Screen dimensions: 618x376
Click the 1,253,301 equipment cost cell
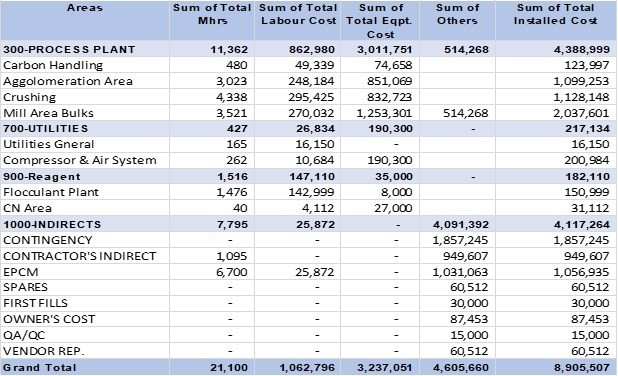pyautogui.click(x=384, y=114)
